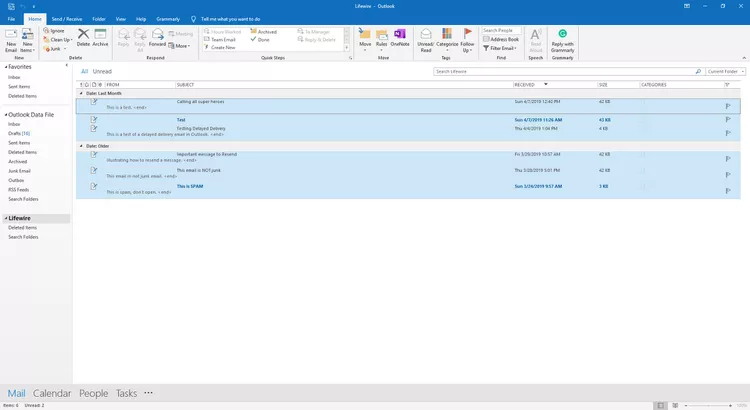The image size is (750, 410).
Task: Open the Current Folder scope dropdown
Action: click(x=725, y=71)
